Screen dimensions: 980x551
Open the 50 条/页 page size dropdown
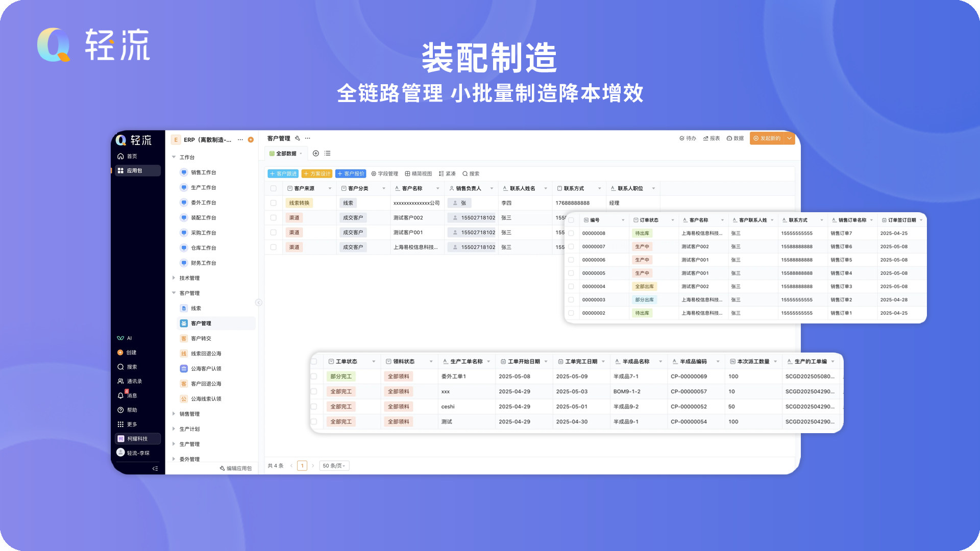[x=334, y=466]
